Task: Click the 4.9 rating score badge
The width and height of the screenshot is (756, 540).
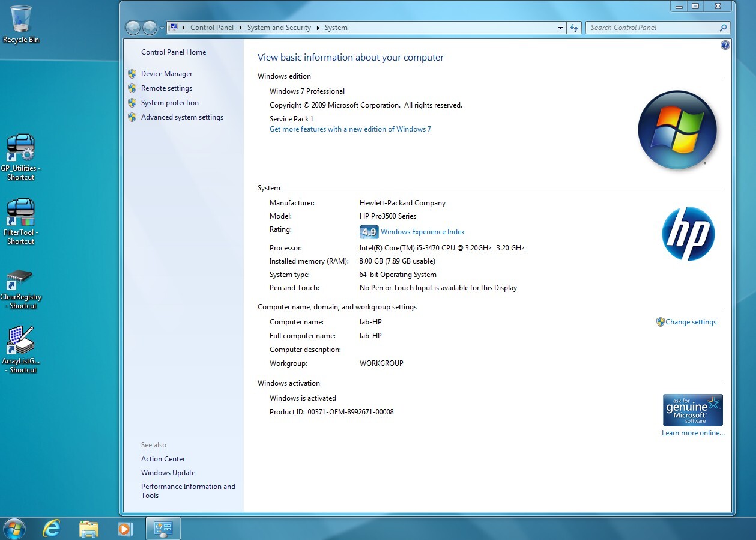Action: pos(369,232)
